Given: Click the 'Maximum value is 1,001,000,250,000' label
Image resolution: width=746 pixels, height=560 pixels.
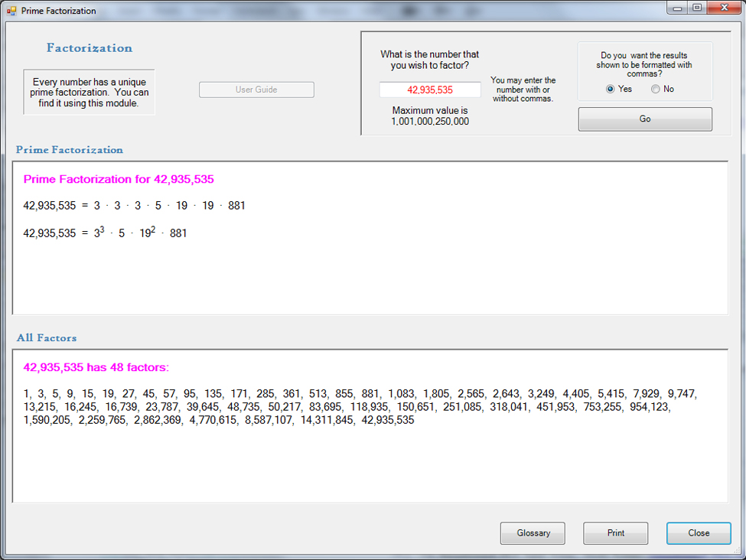Looking at the screenshot, I should pos(430,116).
